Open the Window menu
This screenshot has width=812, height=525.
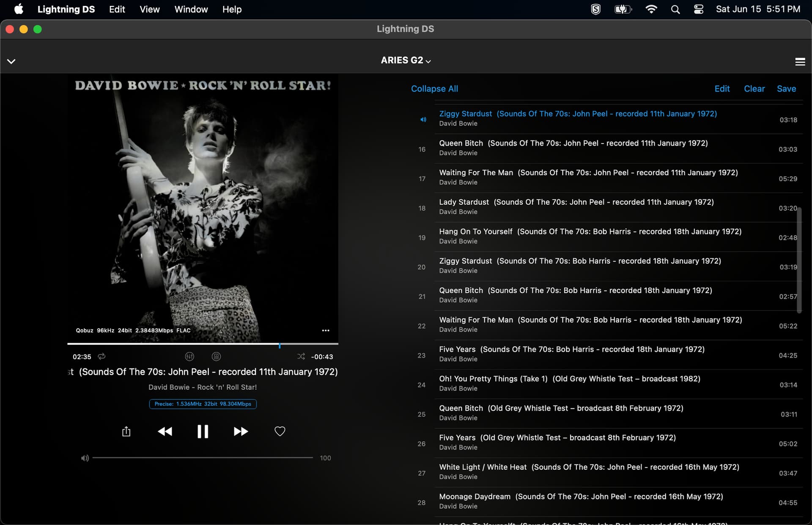pyautogui.click(x=191, y=9)
